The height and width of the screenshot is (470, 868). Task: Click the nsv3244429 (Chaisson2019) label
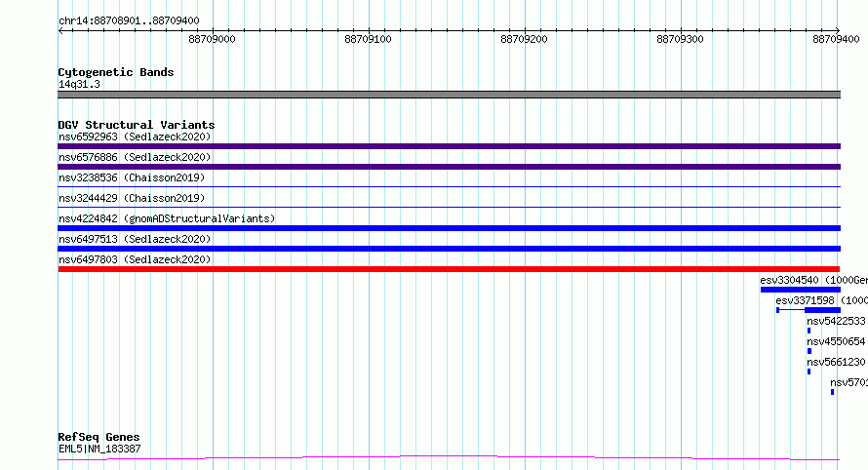[x=132, y=198]
